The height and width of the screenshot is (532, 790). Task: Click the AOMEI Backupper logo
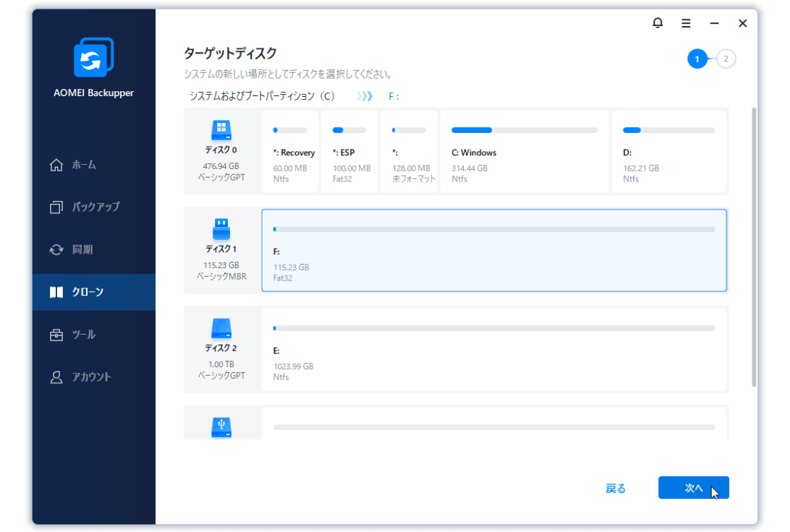(93, 58)
